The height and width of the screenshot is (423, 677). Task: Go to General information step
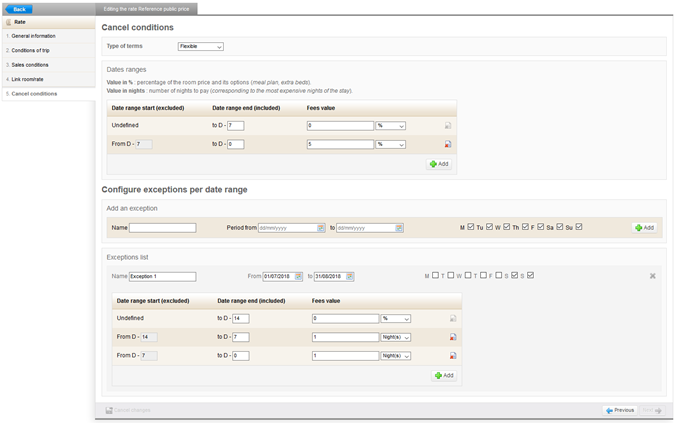click(x=34, y=36)
